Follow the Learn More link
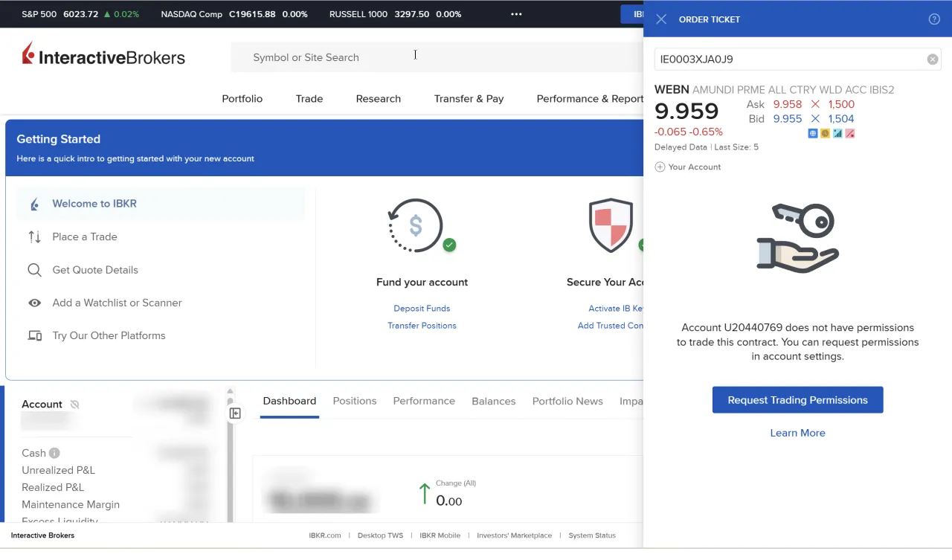 tap(797, 433)
